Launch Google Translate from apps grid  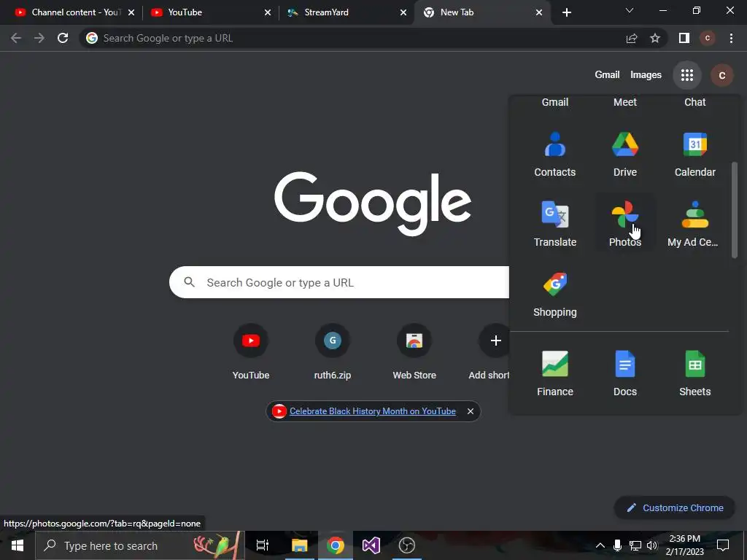(x=554, y=224)
